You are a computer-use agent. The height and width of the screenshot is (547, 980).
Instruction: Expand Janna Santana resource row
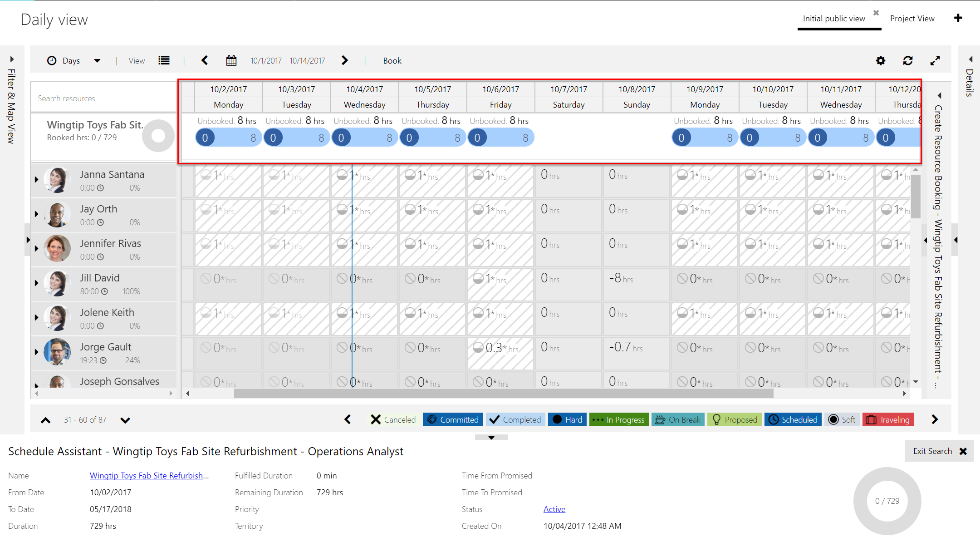coord(36,180)
